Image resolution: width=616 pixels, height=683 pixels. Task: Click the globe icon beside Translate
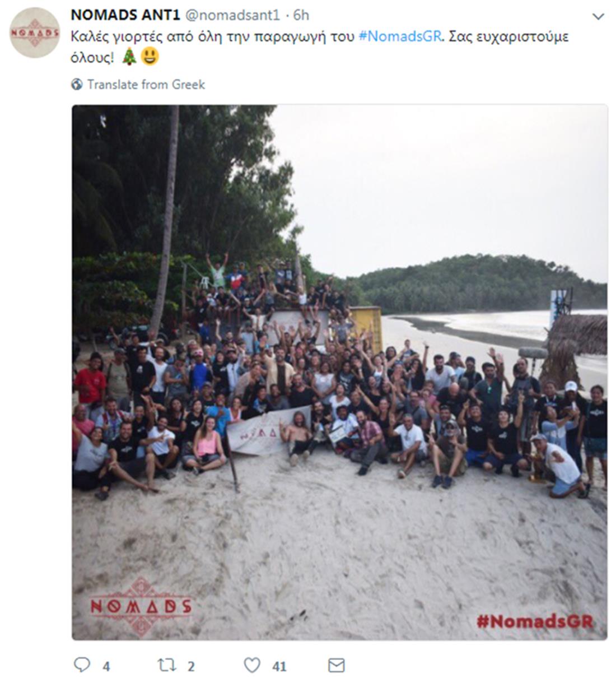pos(77,84)
